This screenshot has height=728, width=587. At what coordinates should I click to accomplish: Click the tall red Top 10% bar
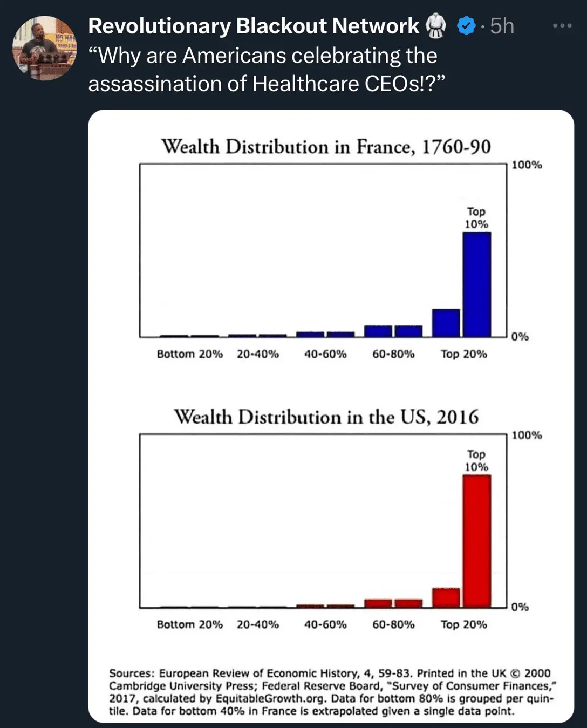coord(477,541)
